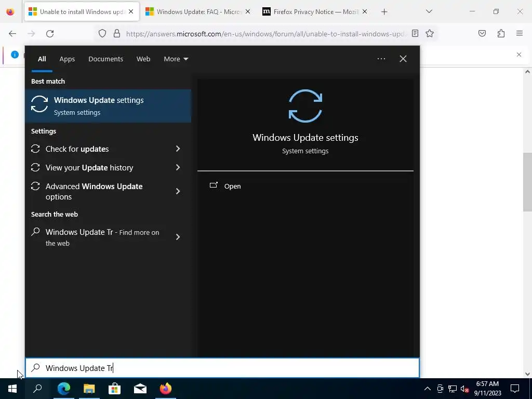Open Microsoft Edge from the taskbar
532x399 pixels.
64,389
